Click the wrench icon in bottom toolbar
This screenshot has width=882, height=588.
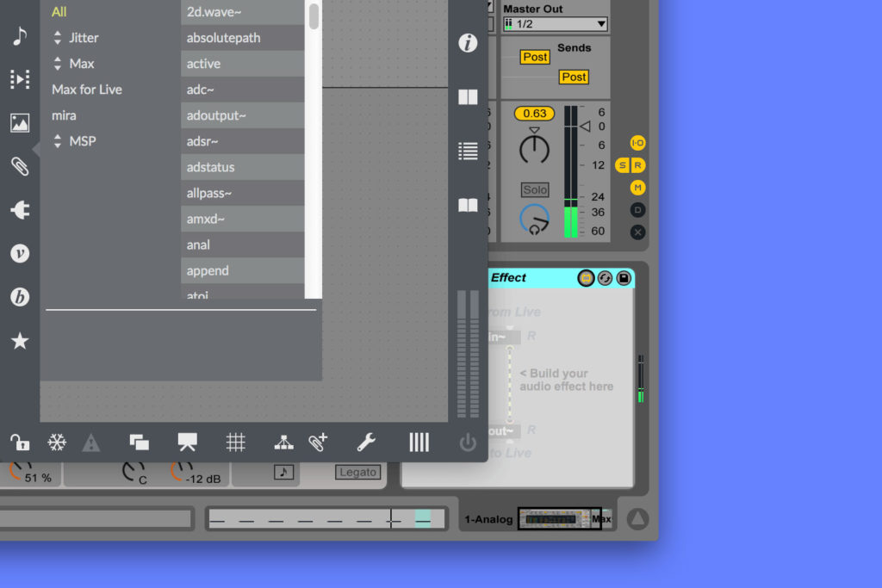[x=366, y=443]
